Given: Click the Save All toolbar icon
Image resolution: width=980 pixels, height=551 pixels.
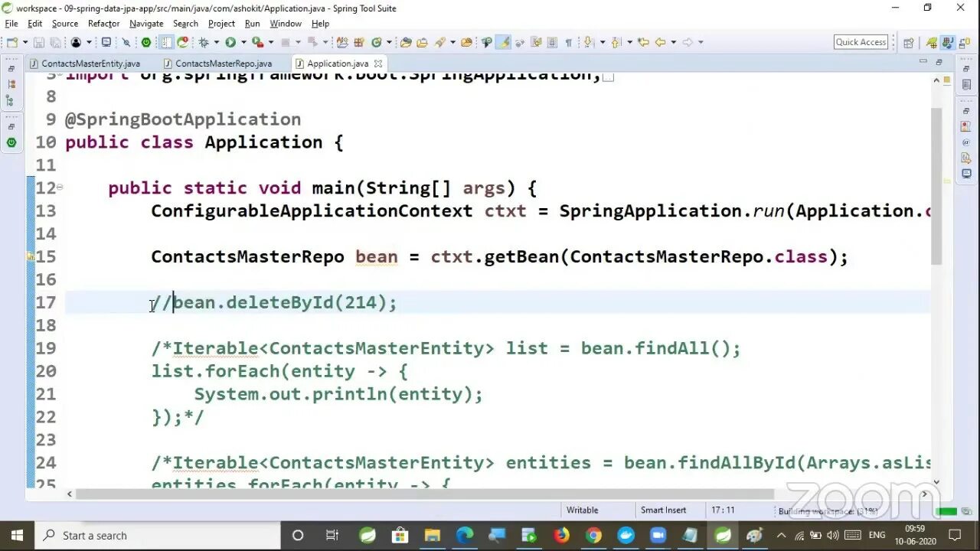Looking at the screenshot, I should click(55, 42).
